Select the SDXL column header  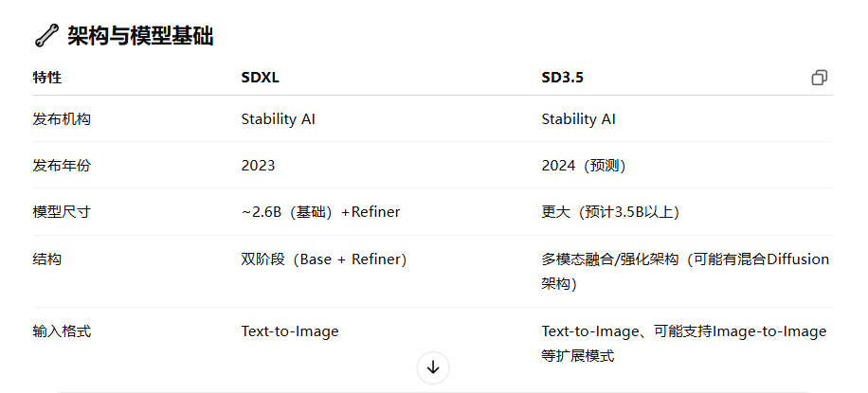coord(261,78)
